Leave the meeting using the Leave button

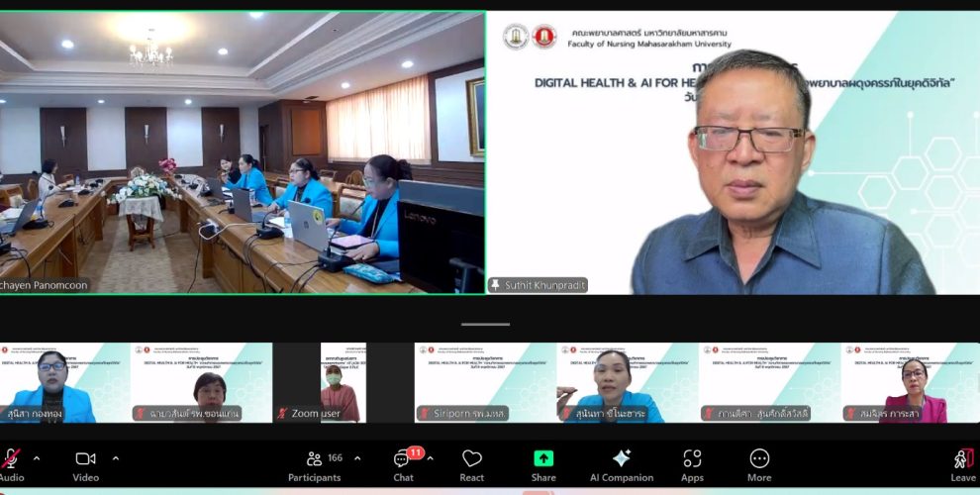(963, 465)
